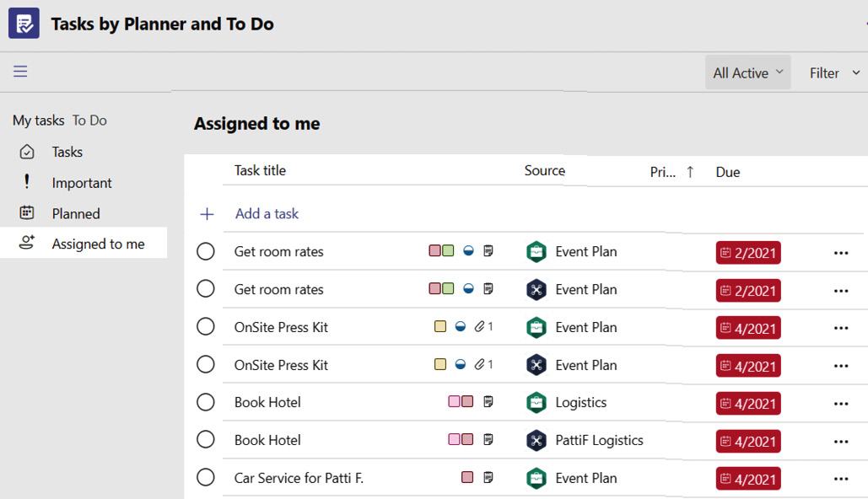Check off Car Service for Patti F. task
This screenshot has height=499, width=868.
coord(205,477)
